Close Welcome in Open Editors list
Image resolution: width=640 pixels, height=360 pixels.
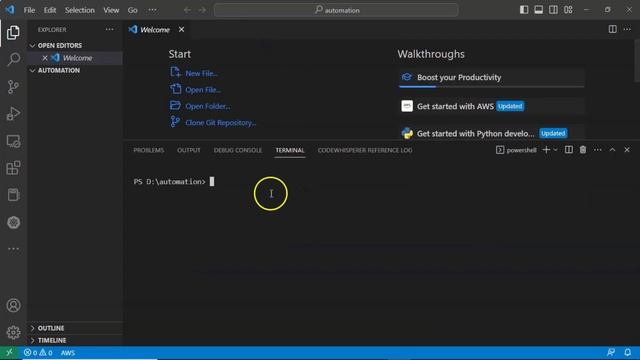(45, 58)
